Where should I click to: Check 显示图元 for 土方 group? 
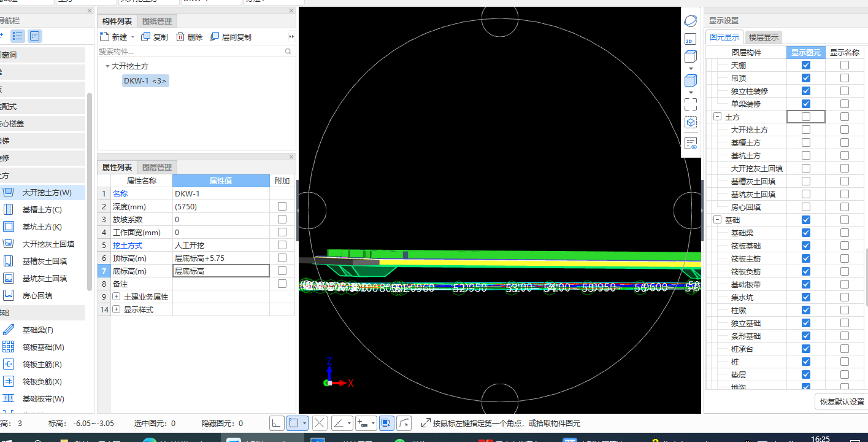tap(806, 117)
